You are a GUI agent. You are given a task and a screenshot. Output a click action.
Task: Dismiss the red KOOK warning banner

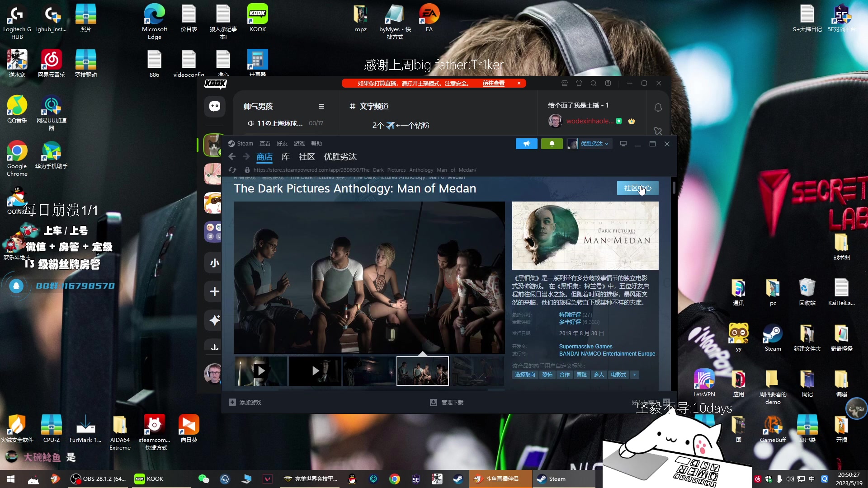[x=519, y=83]
